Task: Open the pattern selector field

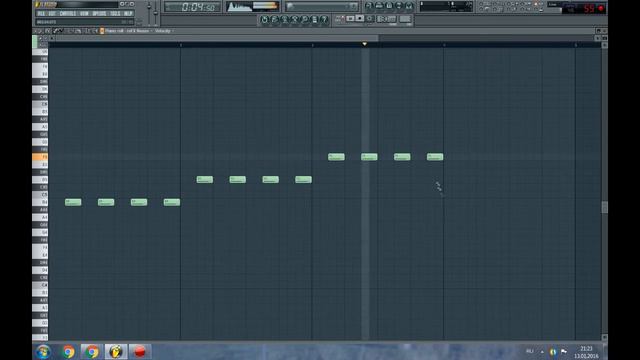Action: tap(322, 7)
